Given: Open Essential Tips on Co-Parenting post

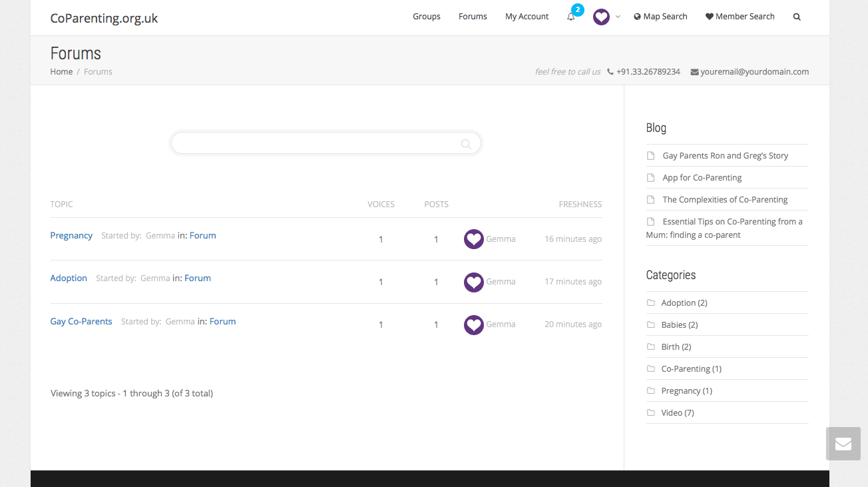Looking at the screenshot, I should [x=724, y=229].
